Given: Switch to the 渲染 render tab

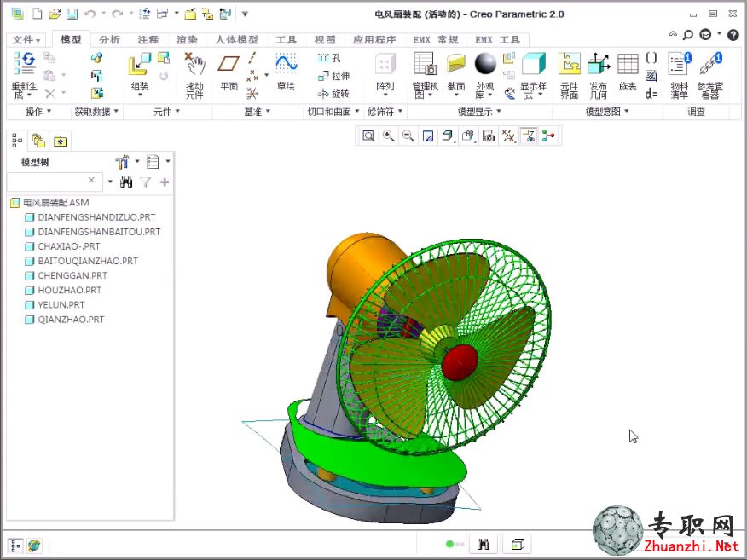Looking at the screenshot, I should (187, 39).
